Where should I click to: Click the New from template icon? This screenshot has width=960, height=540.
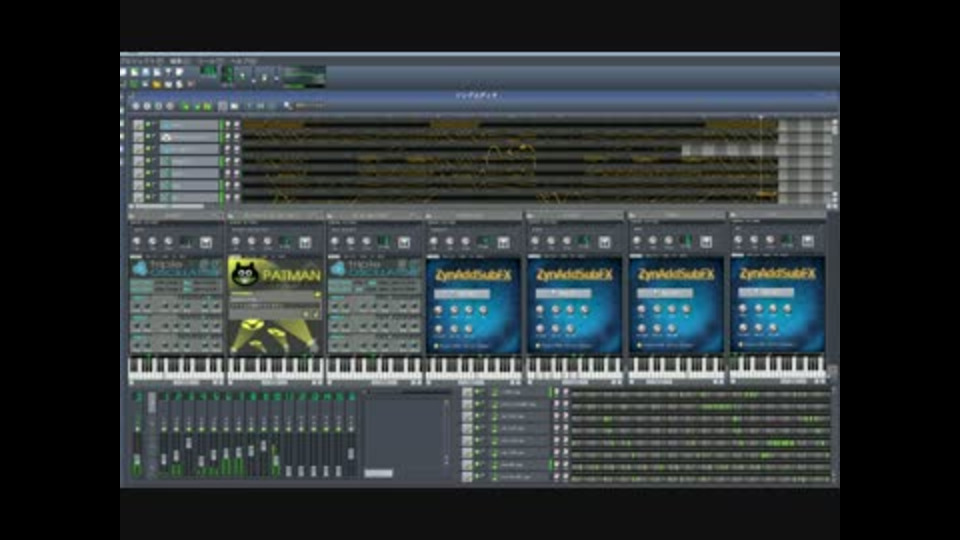point(134,72)
